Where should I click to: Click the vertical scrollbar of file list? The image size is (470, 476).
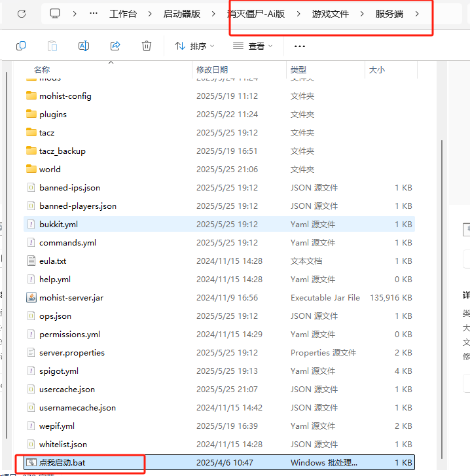click(x=443, y=262)
